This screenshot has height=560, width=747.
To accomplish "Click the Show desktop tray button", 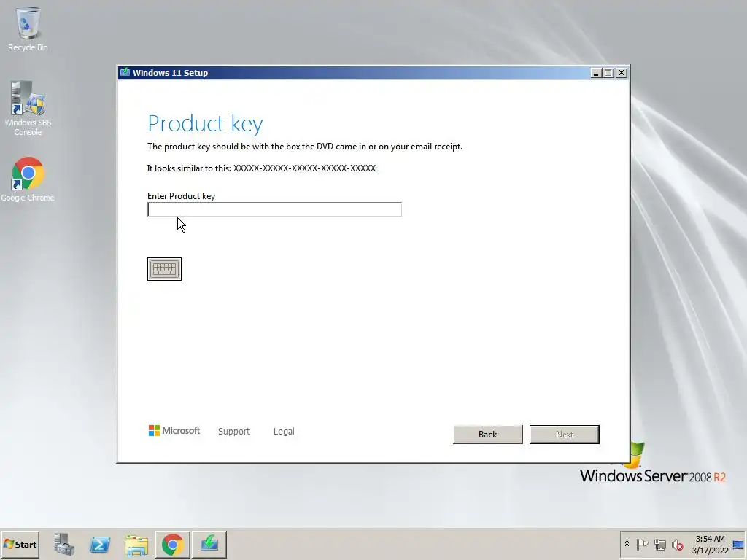I will pyautogui.click(x=739, y=544).
